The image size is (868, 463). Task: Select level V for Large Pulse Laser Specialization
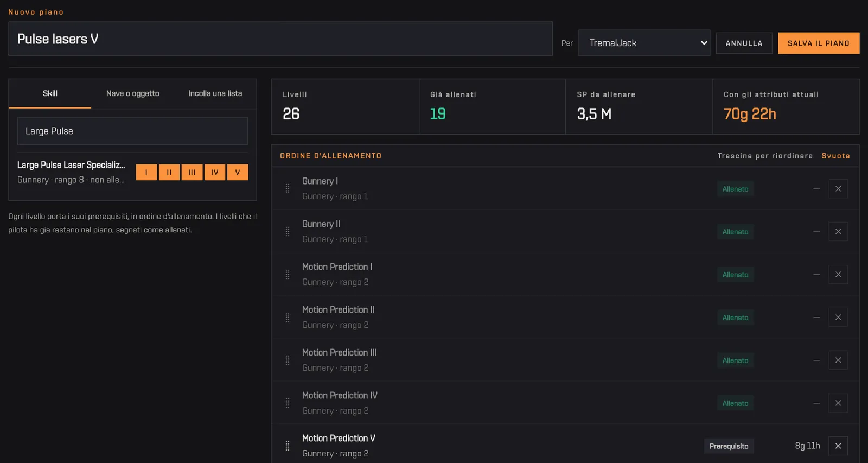238,172
